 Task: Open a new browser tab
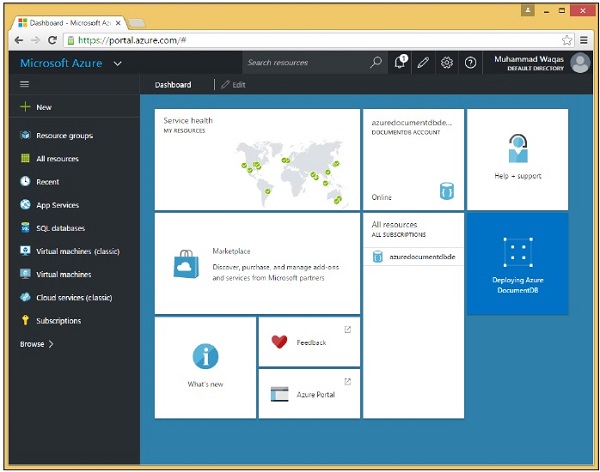(137, 23)
